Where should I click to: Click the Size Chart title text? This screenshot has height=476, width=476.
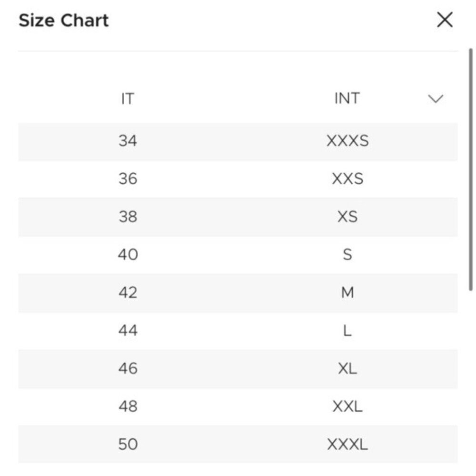point(63,20)
